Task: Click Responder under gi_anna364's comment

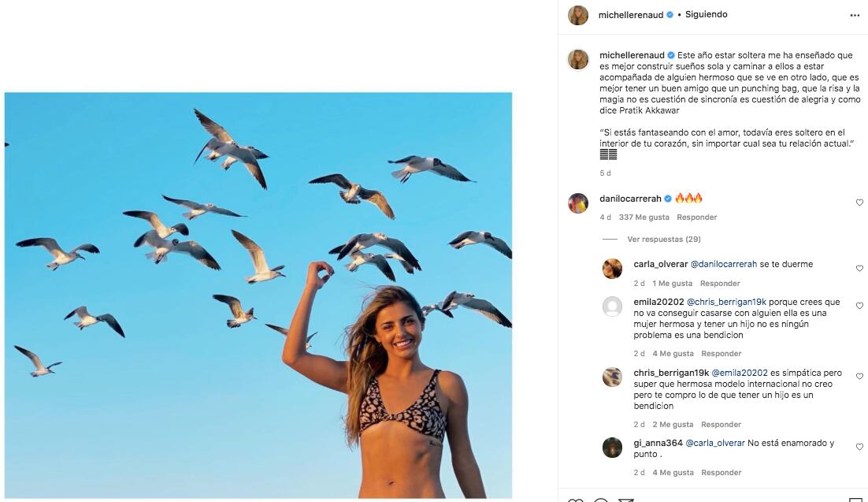Action: pos(721,473)
